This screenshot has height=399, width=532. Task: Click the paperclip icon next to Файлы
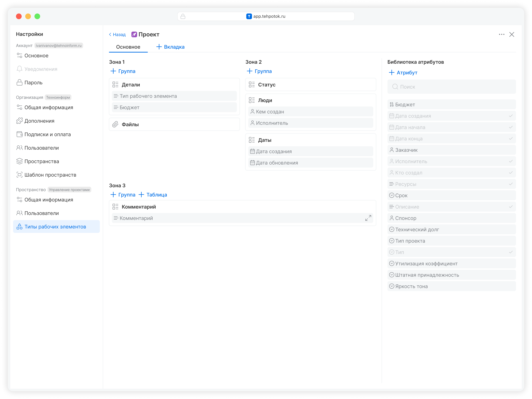pyautogui.click(x=115, y=124)
